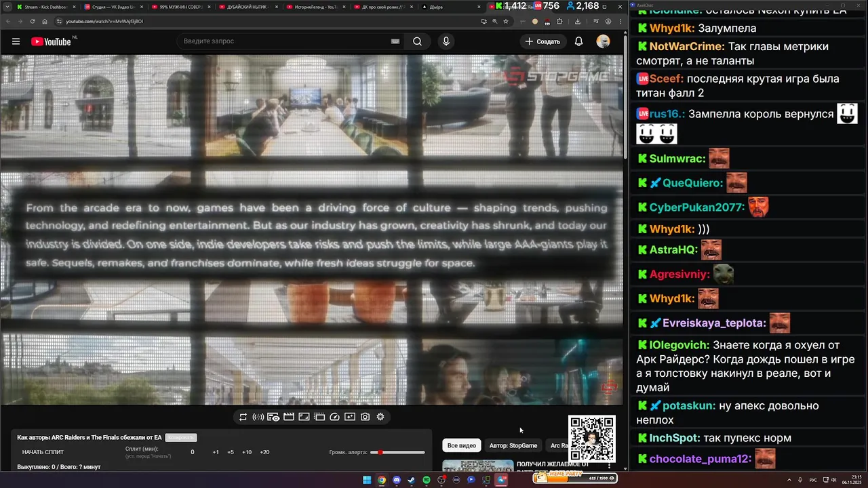This screenshot has height=488, width=868.
Task: Click username Whyd1k in Залумпела message
Action: [x=672, y=28]
